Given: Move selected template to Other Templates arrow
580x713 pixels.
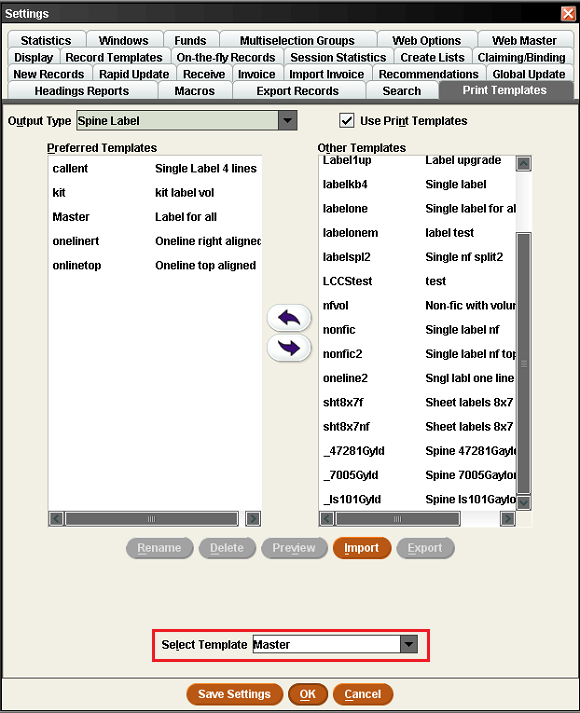Looking at the screenshot, I should coord(289,348).
